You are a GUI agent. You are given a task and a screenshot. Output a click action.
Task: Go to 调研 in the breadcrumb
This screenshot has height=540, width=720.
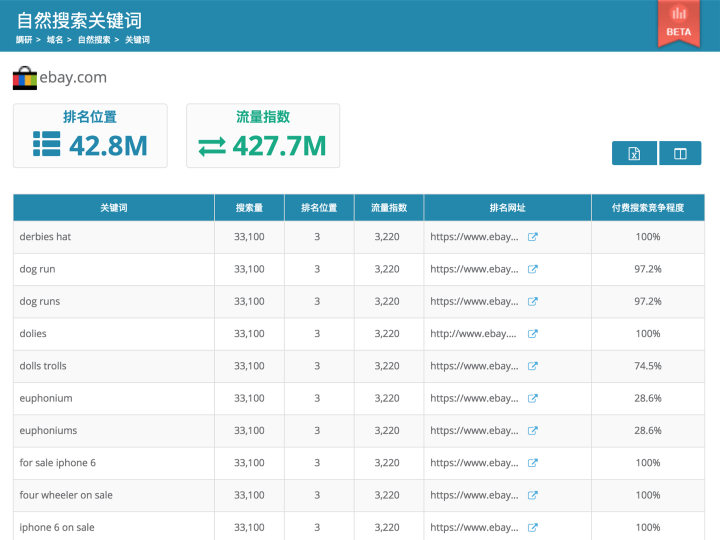point(24,40)
